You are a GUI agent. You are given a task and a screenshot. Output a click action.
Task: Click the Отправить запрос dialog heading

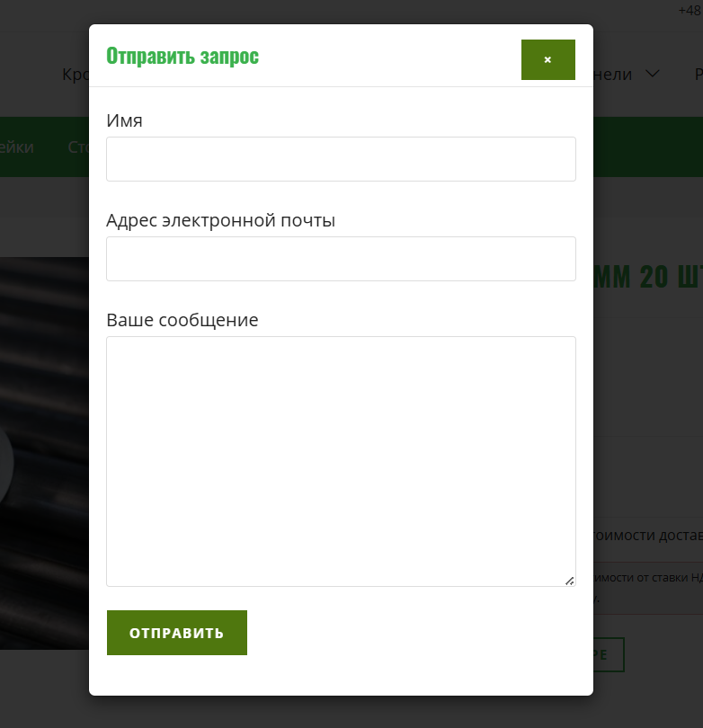point(182,56)
